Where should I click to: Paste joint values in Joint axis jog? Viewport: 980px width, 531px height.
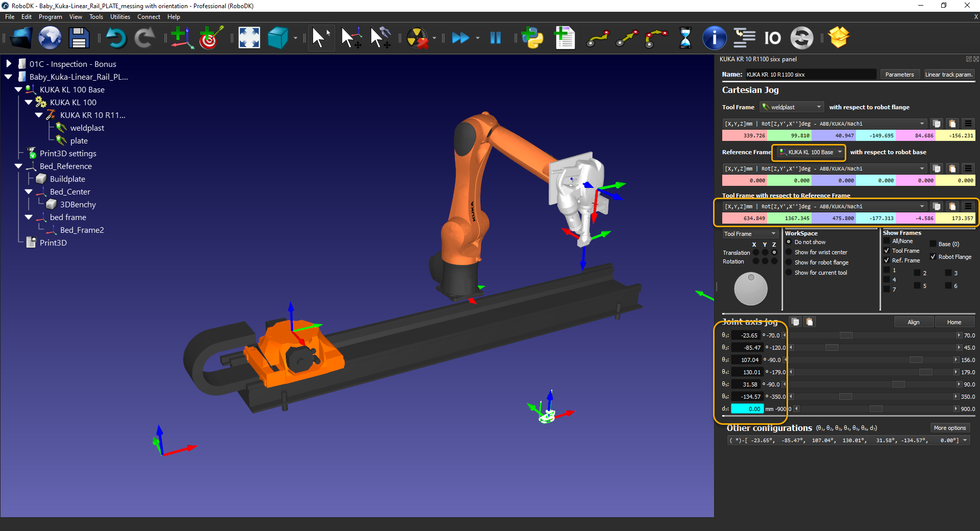click(x=810, y=322)
